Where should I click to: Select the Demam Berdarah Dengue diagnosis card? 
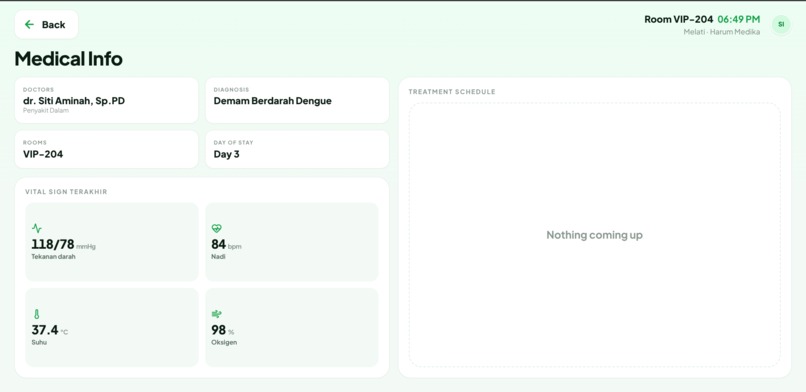pyautogui.click(x=297, y=100)
